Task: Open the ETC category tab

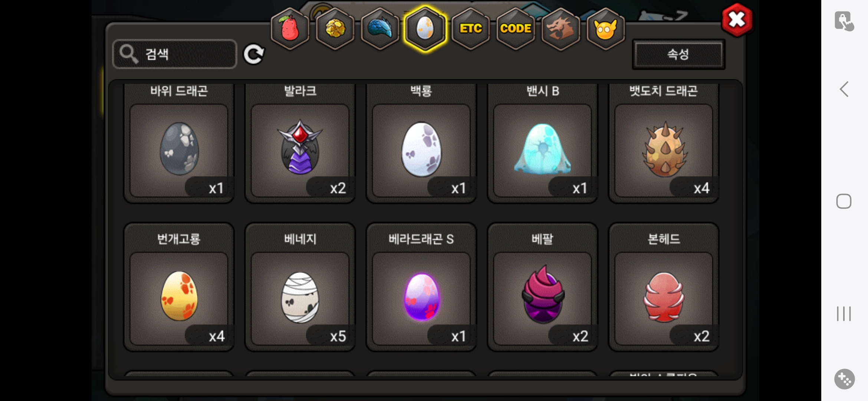Action: [470, 29]
